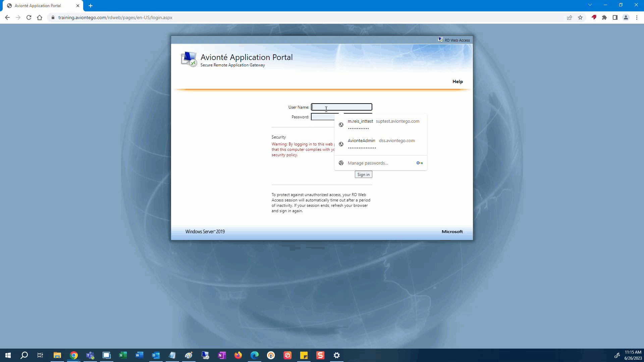Image resolution: width=644 pixels, height=362 pixels.
Task: Open Word from taskbar
Action: click(140, 355)
